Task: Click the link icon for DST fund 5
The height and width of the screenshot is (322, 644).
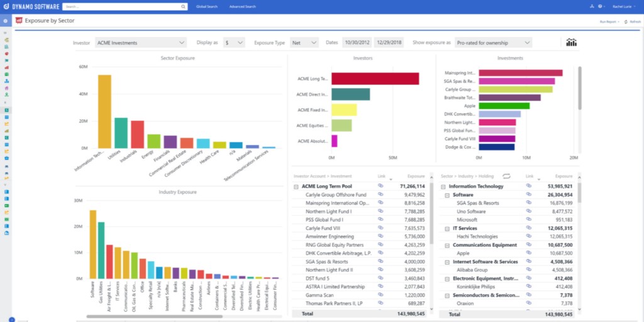Action: tap(380, 278)
